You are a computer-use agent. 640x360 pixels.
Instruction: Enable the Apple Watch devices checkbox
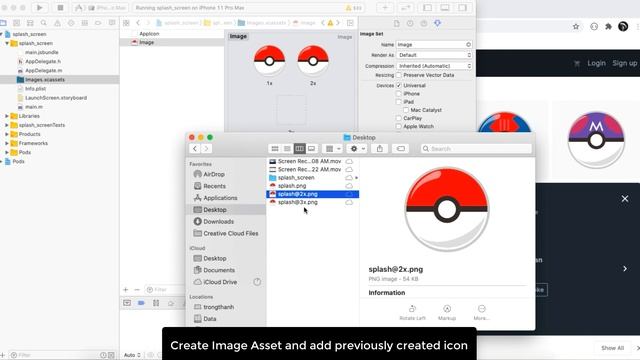click(399, 126)
